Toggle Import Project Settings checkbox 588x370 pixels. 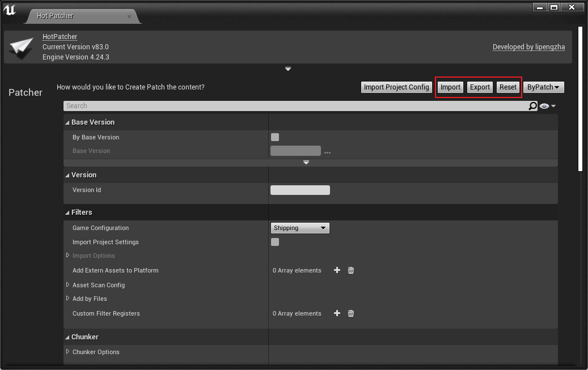[275, 242]
